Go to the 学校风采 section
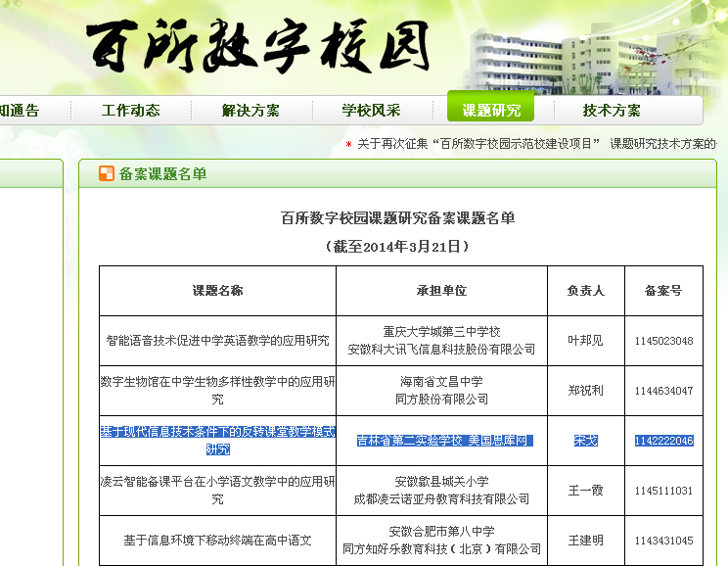 pos(371,111)
